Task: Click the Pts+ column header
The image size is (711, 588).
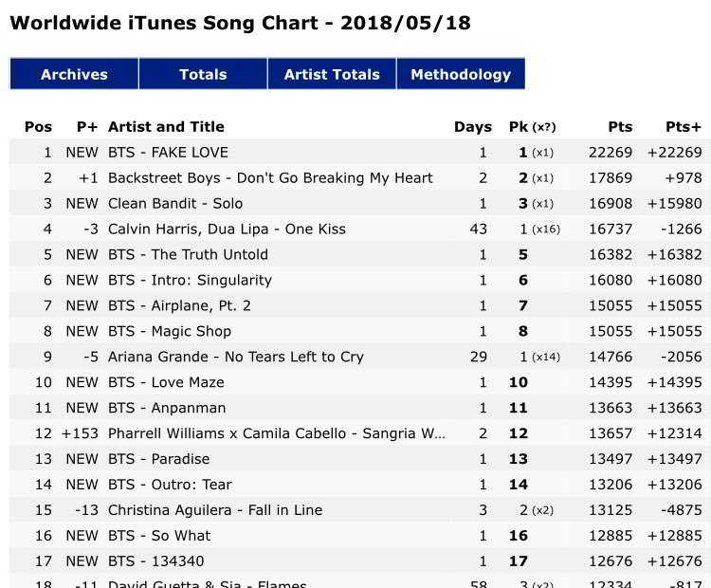Action: point(683,126)
